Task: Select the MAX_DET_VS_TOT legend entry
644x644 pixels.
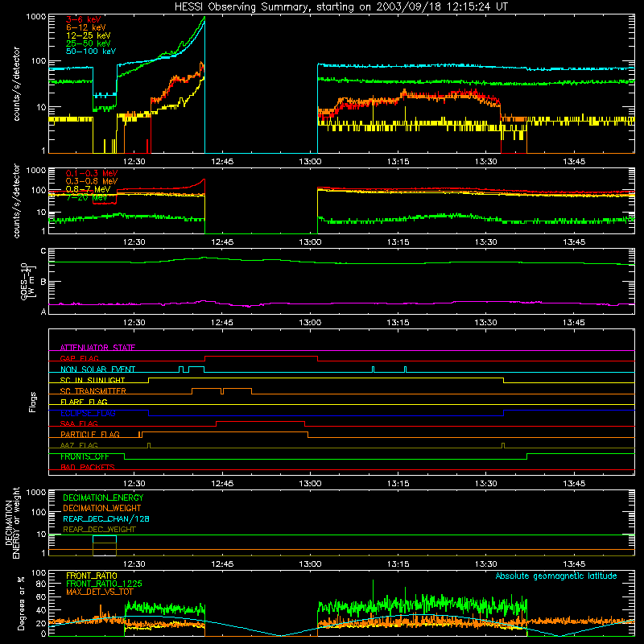Action: pyautogui.click(x=99, y=592)
